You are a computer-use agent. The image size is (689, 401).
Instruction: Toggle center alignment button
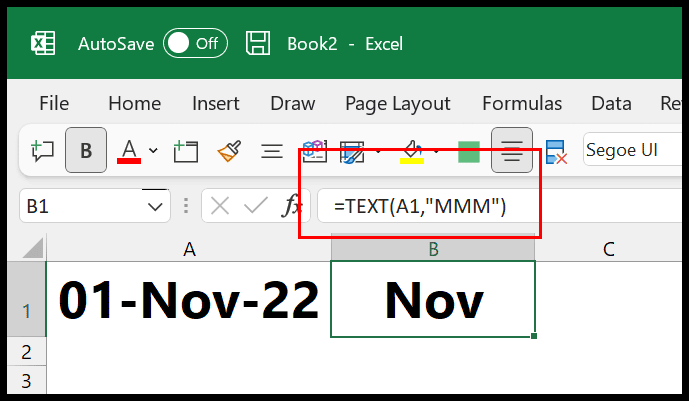512,150
